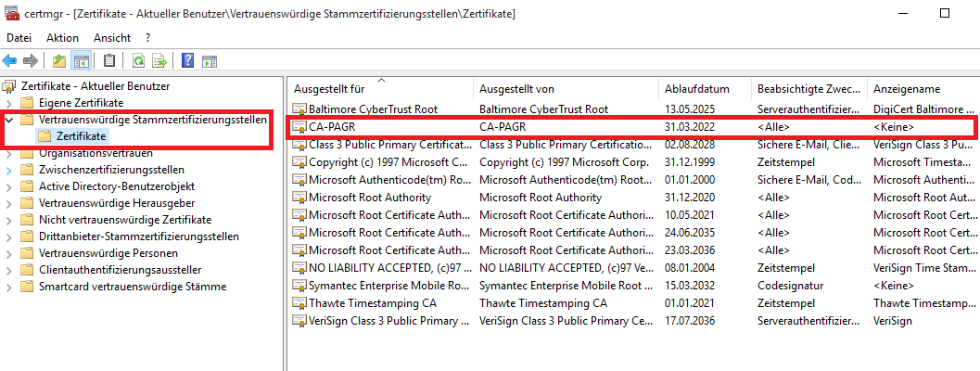Screen dimensions: 980x371
Task: Click the Zertifikate - Aktueller Benutzer root icon
Action: 8,86
